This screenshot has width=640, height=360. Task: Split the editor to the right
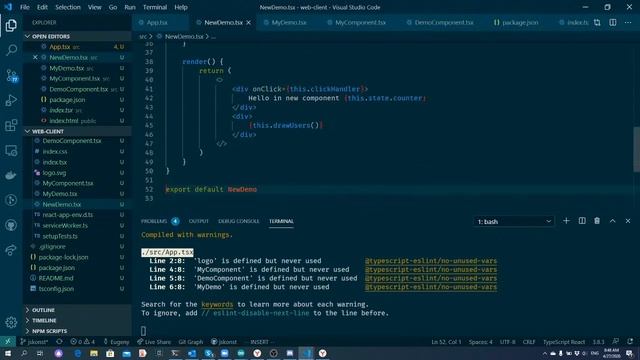(x=613, y=22)
